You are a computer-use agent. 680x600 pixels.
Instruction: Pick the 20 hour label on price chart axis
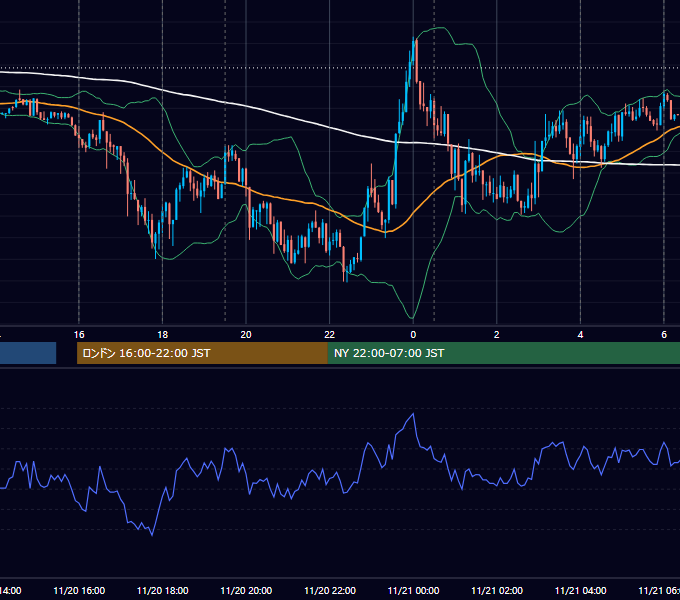(246, 335)
